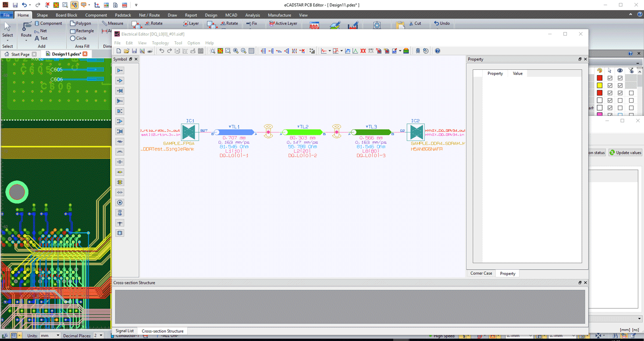Toggle grid display icon in Electrical Editor toolbar
Image resolution: width=644 pixels, height=341 pixels.
coord(251,51)
